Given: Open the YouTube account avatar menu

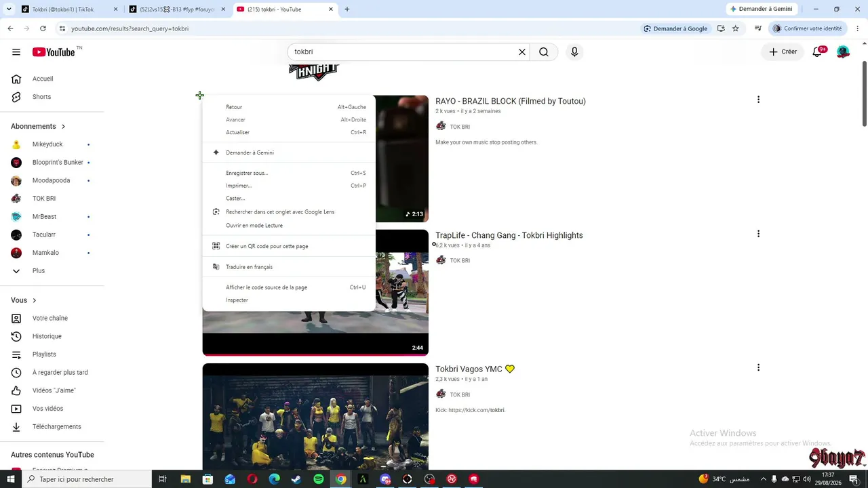Looking at the screenshot, I should tap(843, 52).
